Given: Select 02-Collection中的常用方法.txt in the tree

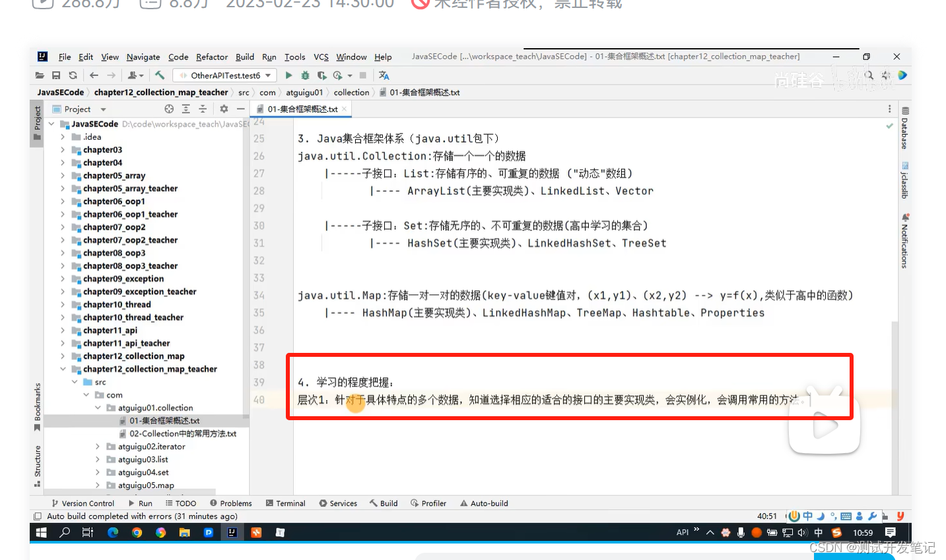Looking at the screenshot, I should click(x=183, y=433).
